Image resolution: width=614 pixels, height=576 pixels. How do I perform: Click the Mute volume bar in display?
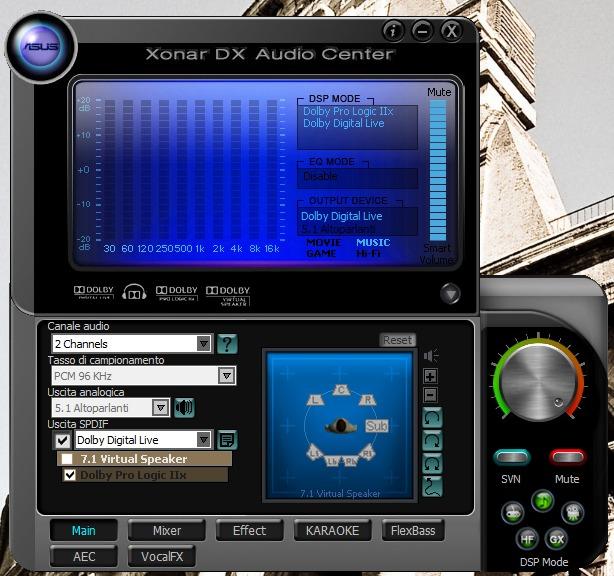tap(438, 170)
